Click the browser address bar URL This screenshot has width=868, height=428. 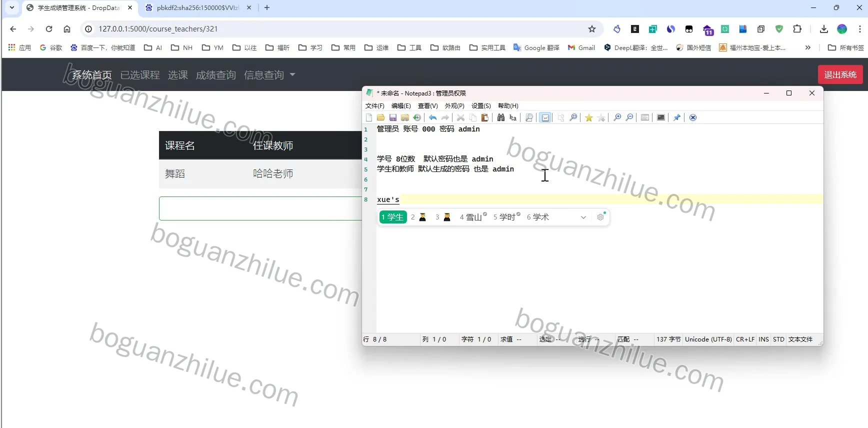pos(158,29)
